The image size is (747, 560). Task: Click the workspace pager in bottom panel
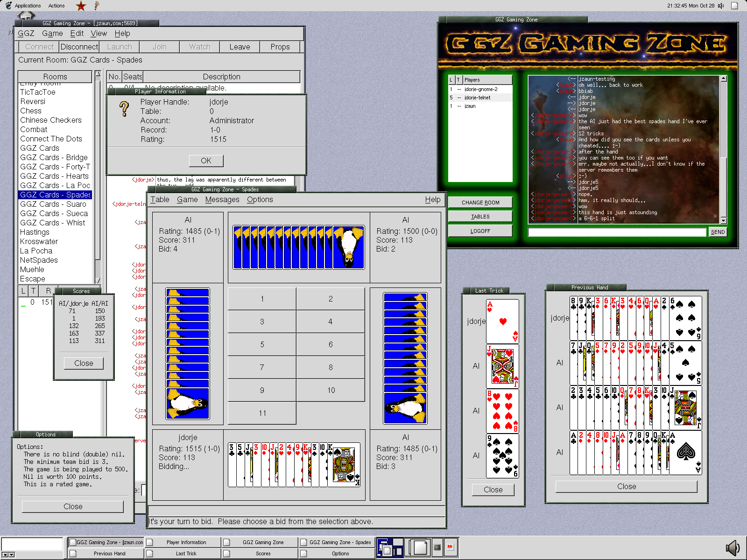tap(390, 547)
